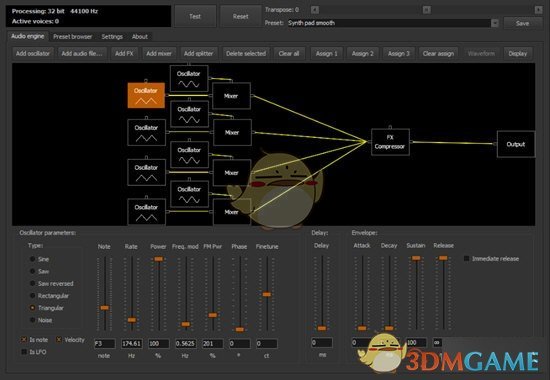Select the topmost Mixer node
This screenshot has width=550, height=380.
[x=232, y=96]
